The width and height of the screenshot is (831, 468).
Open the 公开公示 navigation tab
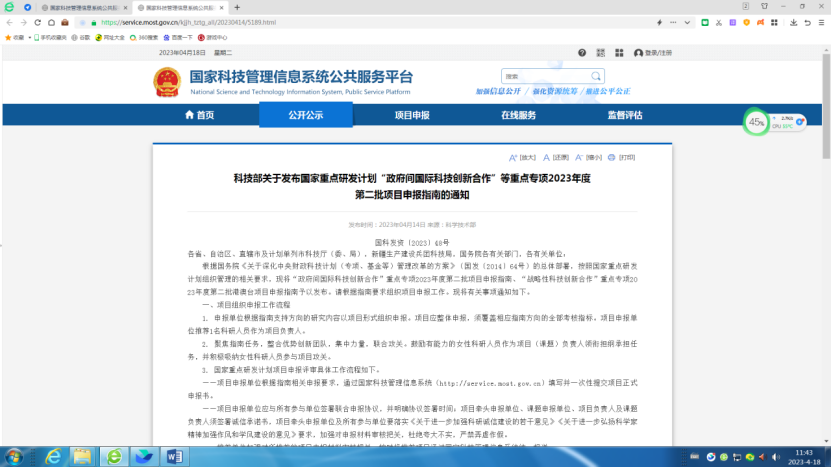coord(305,115)
